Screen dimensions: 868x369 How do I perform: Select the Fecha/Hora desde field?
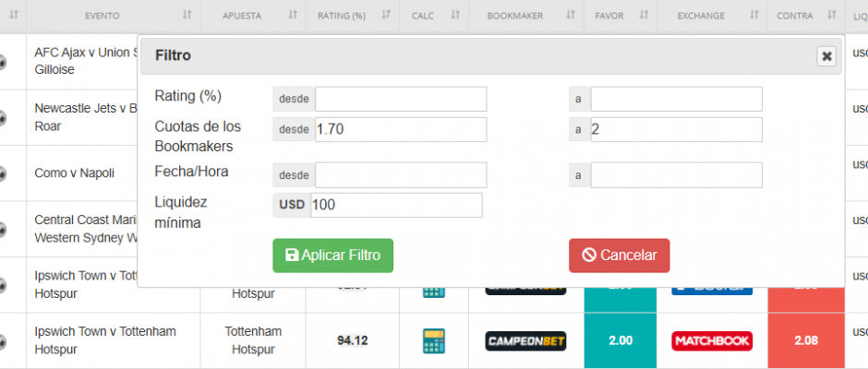click(401, 175)
